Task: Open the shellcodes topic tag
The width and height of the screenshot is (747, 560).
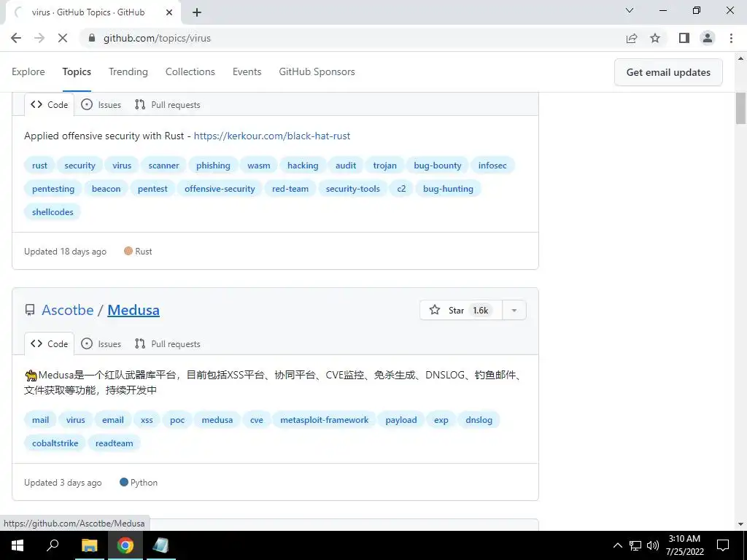Action: (x=53, y=212)
